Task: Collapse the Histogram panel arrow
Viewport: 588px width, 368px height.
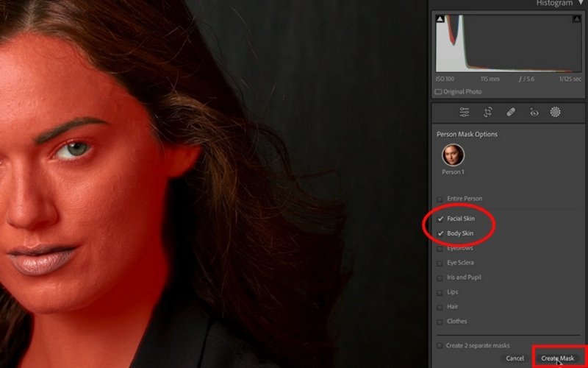Action: pyautogui.click(x=581, y=3)
